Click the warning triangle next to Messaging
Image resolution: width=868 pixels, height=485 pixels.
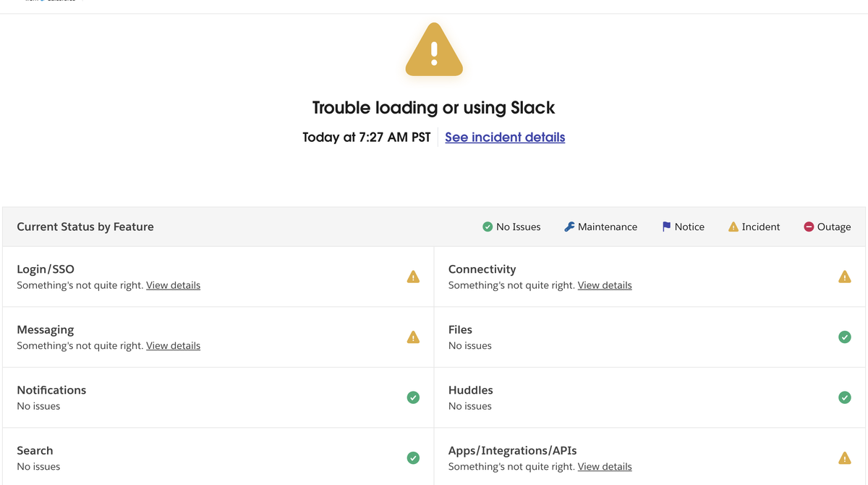pyautogui.click(x=413, y=337)
